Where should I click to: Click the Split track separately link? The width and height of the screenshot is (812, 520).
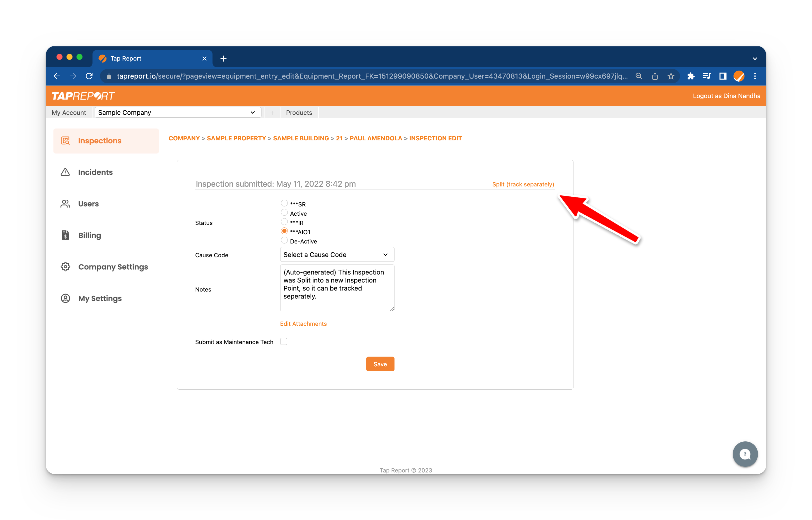point(523,184)
